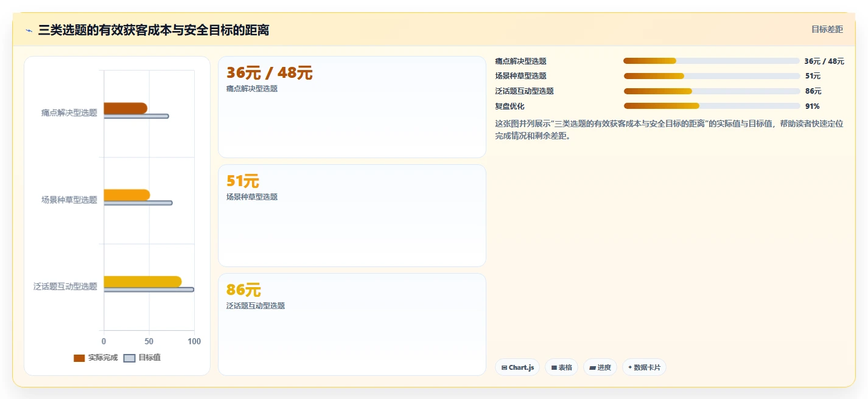Viewport: 868px width, 399px height.
Task: Click 场景种草型选题 label in the second data card
Action: pyautogui.click(x=252, y=197)
